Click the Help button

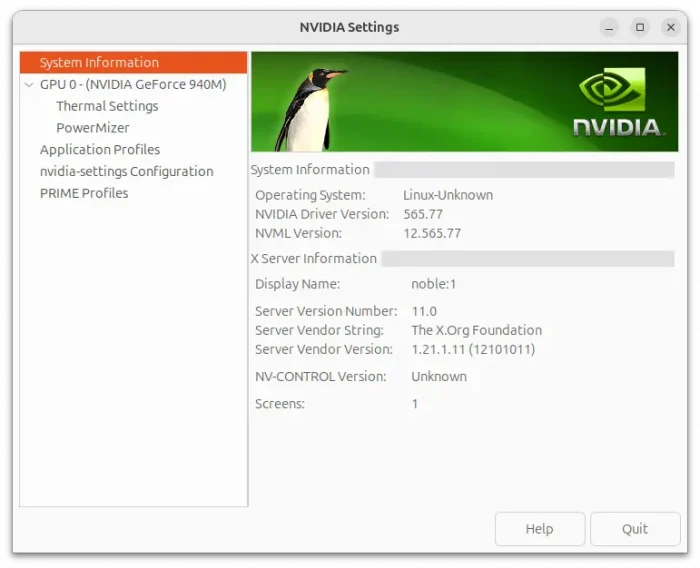[540, 529]
